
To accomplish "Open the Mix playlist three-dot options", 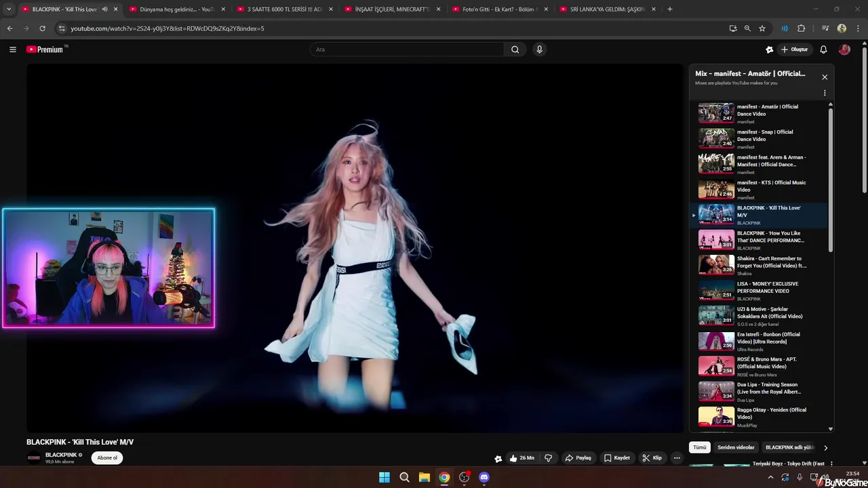I will 825,93.
